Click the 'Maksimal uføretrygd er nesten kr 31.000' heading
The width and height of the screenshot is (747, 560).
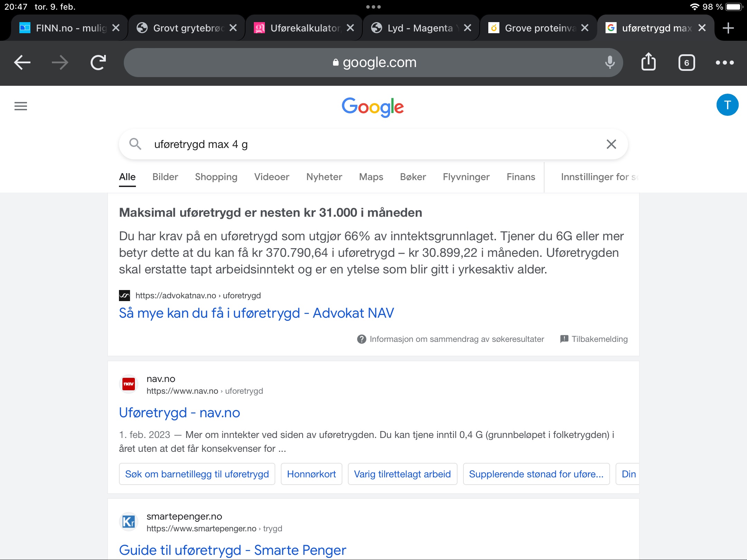point(270,213)
